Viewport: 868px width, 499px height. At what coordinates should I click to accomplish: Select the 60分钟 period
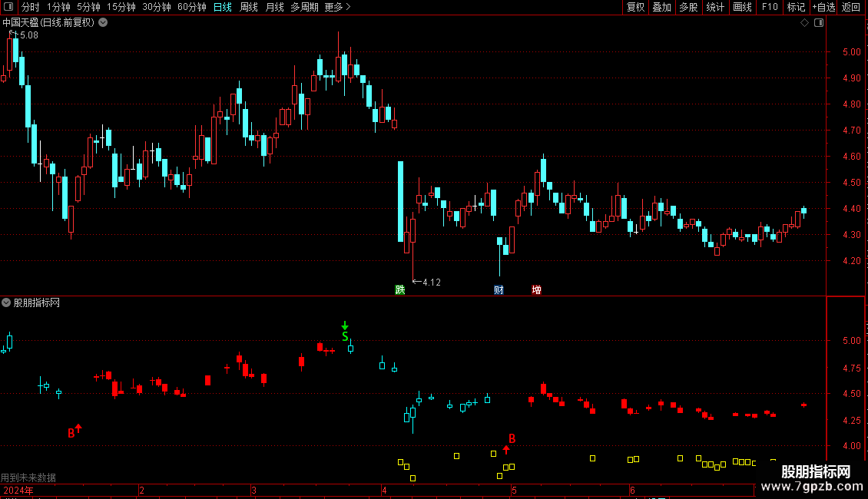pos(192,7)
